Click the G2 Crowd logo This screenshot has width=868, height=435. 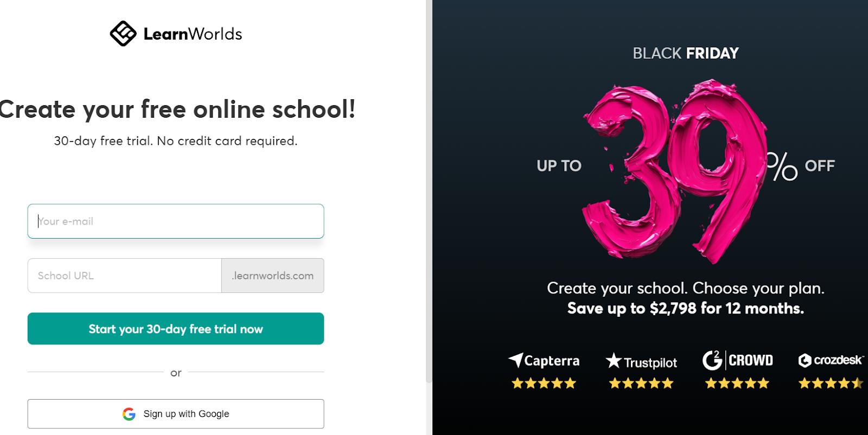tap(738, 360)
